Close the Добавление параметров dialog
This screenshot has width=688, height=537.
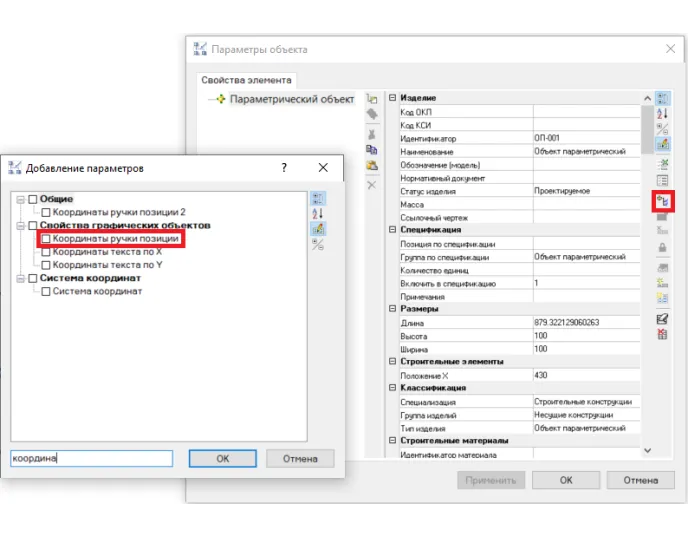point(323,168)
